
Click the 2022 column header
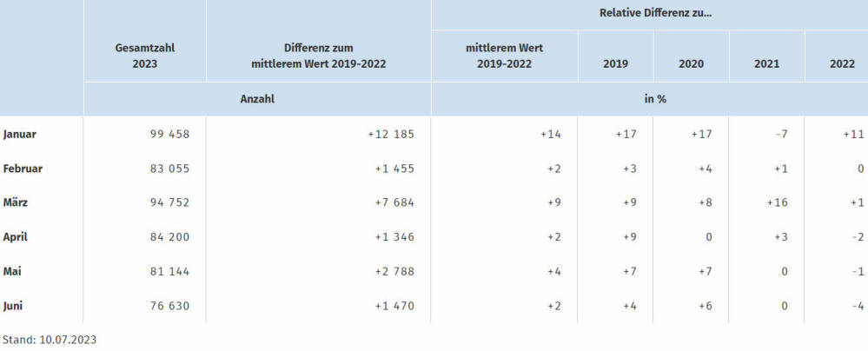point(842,63)
